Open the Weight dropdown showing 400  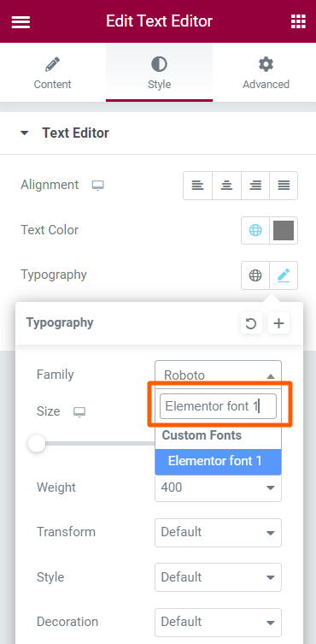tap(218, 487)
